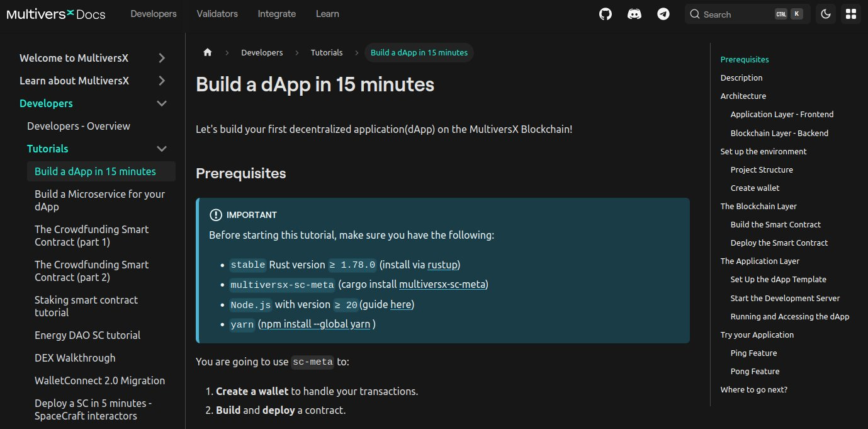This screenshot has height=429, width=868.
Task: Jump to Description in table of contents
Action: [741, 77]
